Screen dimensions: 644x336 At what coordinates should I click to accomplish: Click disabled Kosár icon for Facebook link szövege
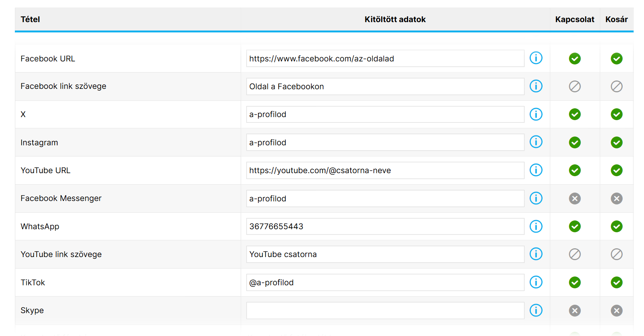click(617, 87)
